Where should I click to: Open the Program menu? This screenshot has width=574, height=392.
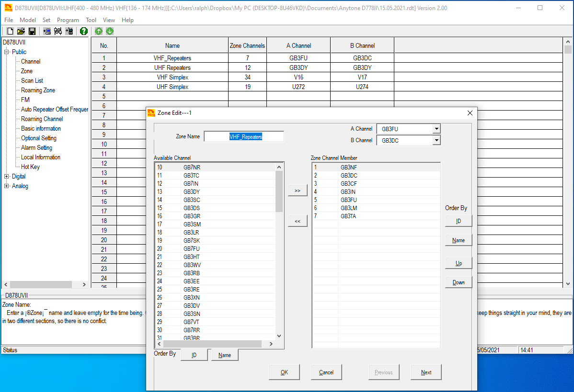coord(68,20)
